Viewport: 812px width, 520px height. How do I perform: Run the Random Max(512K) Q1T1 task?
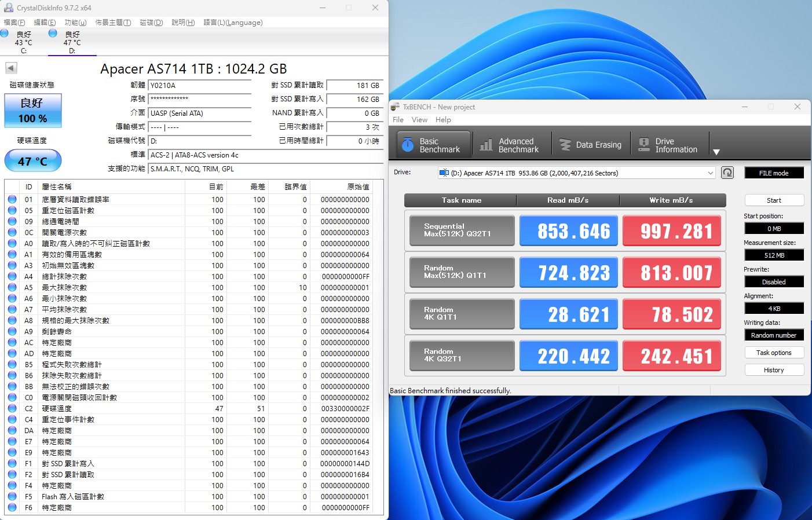462,272
